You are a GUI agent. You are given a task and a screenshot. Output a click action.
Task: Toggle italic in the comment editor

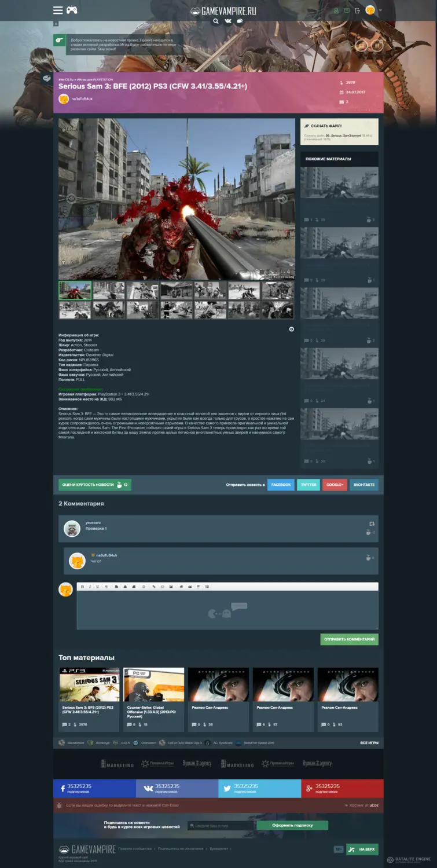90,587
